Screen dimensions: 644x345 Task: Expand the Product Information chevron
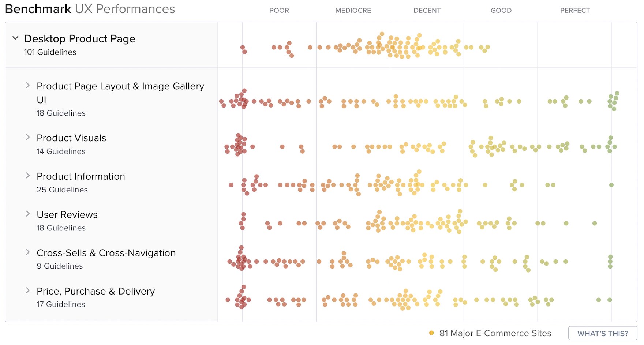tap(28, 176)
